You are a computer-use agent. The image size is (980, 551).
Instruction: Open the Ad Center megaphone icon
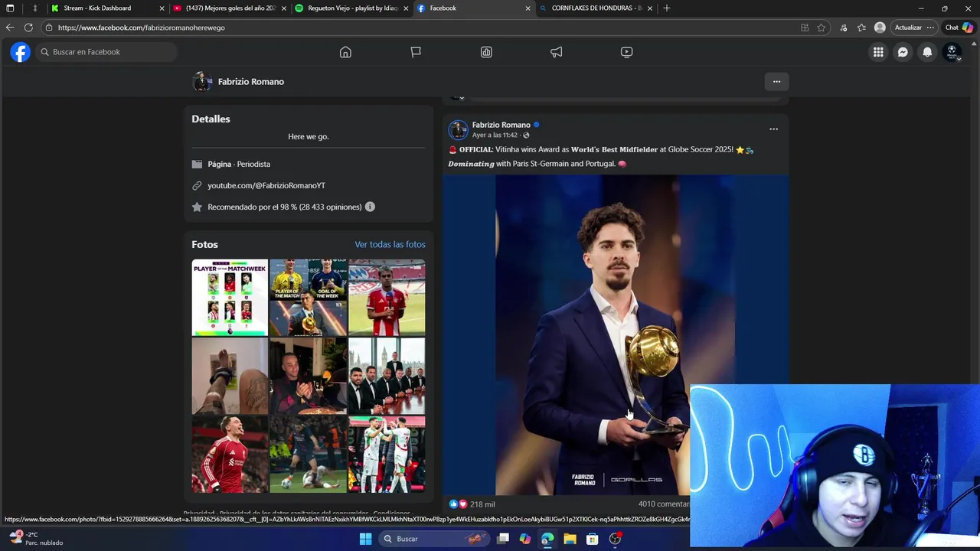557,52
